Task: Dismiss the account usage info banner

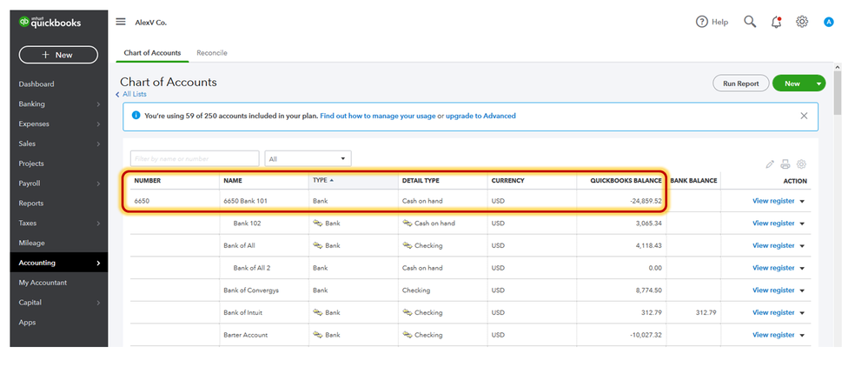Action: (x=804, y=116)
